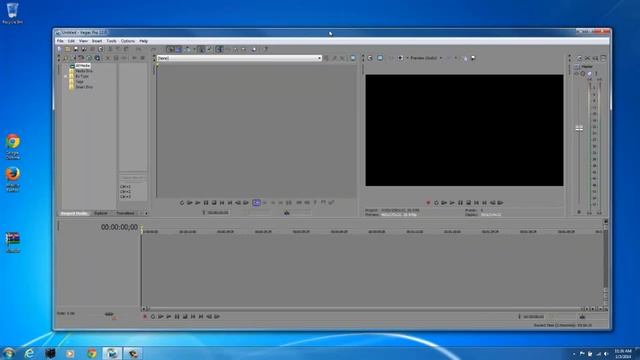Click the timeline horizontal scrollbar
This screenshot has height=360, width=640.
pyautogui.click(x=364, y=309)
